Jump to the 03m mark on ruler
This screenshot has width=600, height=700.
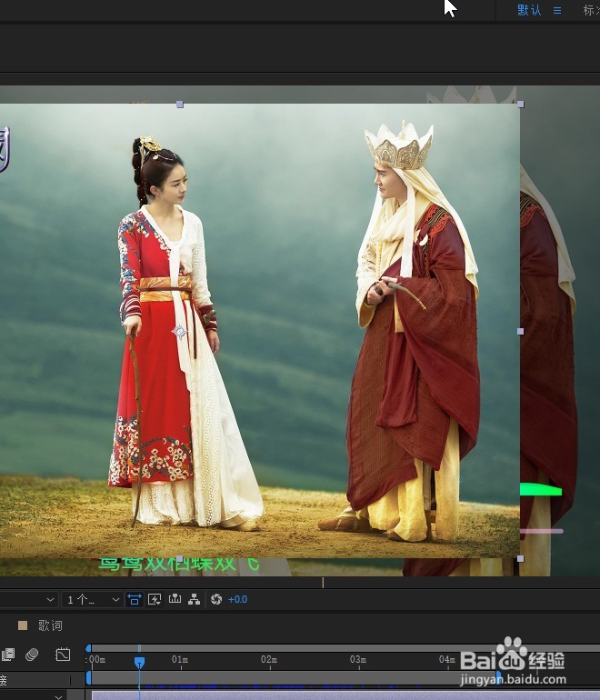(x=358, y=659)
